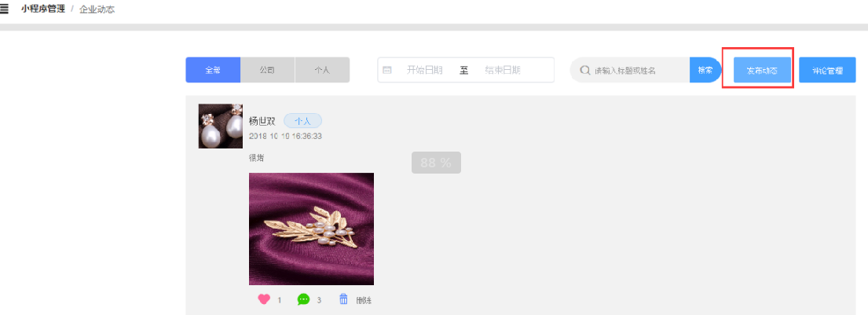Click the blue trash can delete icon

[343, 299]
